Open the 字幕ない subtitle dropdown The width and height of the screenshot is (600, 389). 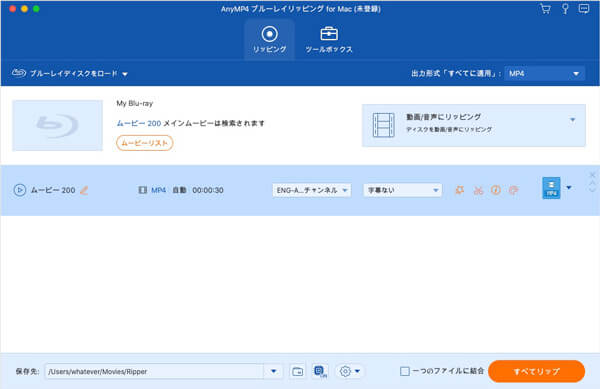(402, 190)
